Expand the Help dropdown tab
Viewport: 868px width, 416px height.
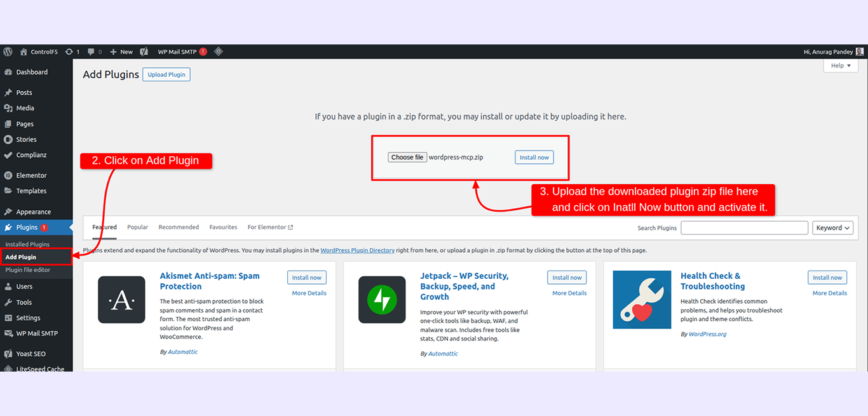click(841, 65)
